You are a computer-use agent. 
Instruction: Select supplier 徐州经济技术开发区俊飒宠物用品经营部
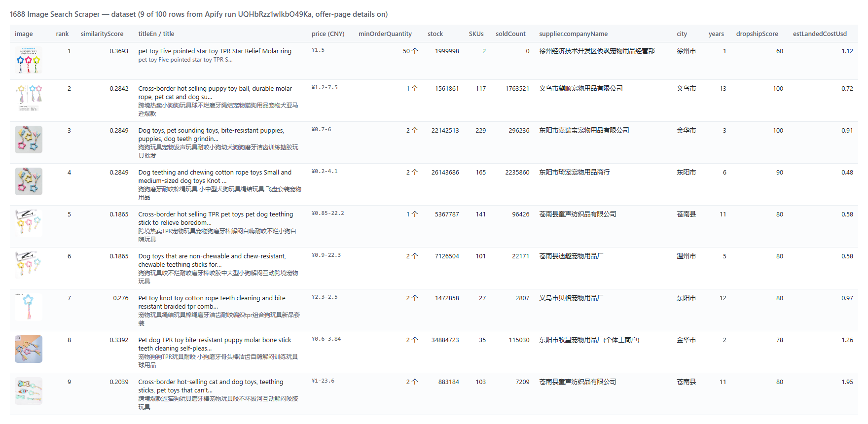coord(597,51)
